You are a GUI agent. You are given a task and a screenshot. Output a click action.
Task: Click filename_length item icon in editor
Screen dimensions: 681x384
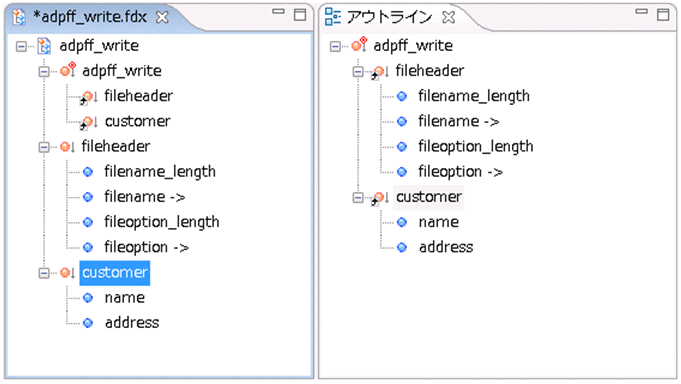click(x=88, y=172)
